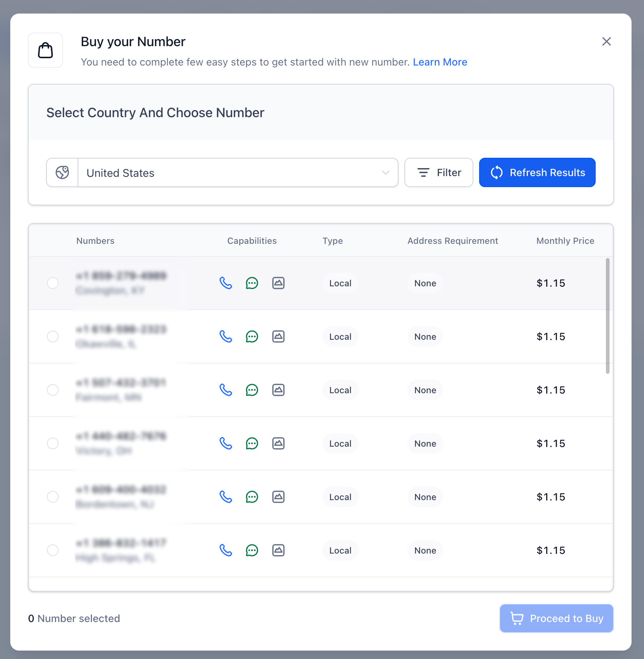Click the Refresh Results button
This screenshot has height=659, width=644.
[537, 172]
